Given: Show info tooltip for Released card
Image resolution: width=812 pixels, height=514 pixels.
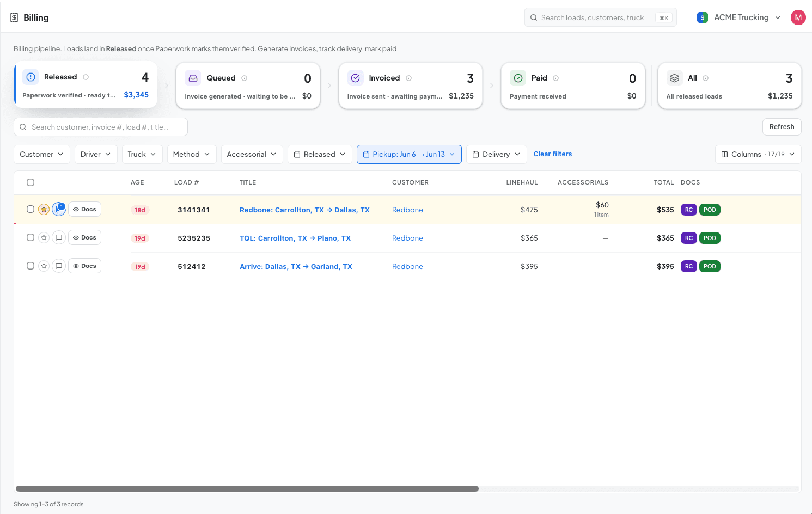Looking at the screenshot, I should pyautogui.click(x=86, y=77).
